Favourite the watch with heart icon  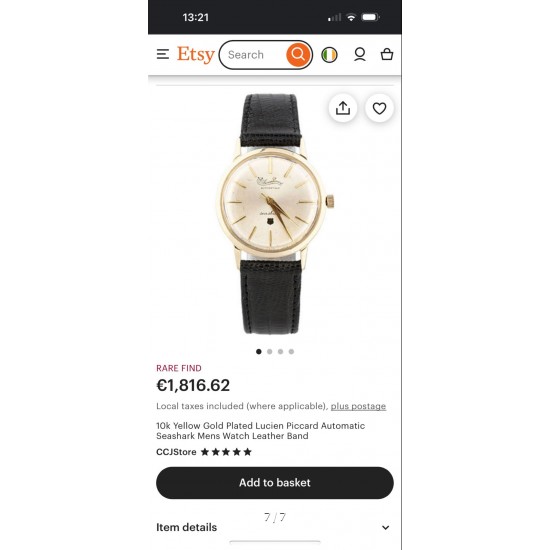pyautogui.click(x=379, y=108)
